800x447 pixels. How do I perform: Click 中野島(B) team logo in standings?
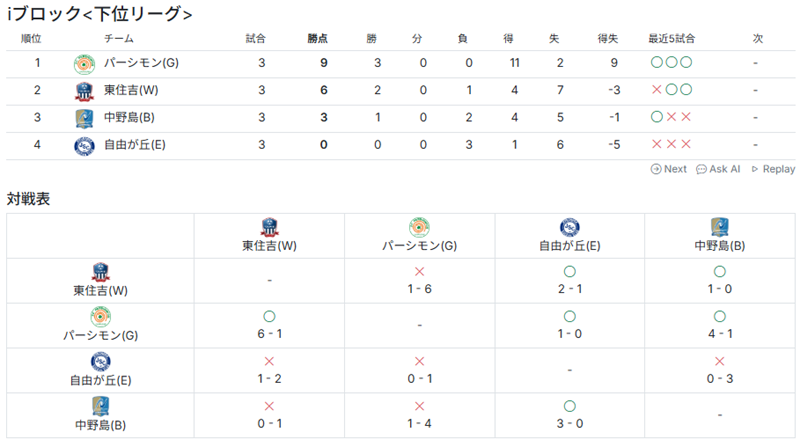pyautogui.click(x=84, y=118)
